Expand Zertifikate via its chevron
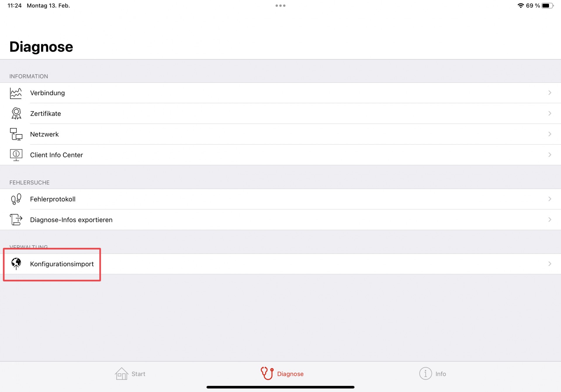 (x=550, y=113)
